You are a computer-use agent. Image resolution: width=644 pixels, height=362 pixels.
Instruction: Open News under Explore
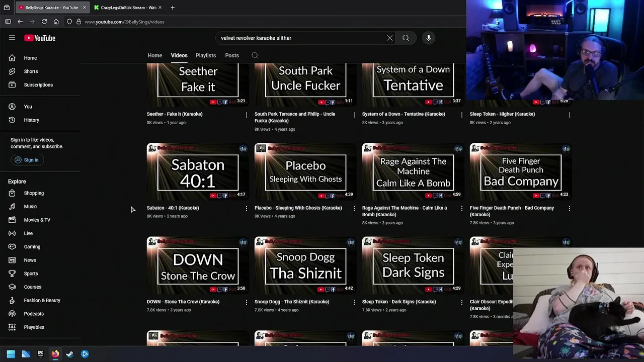pyautogui.click(x=40, y=260)
